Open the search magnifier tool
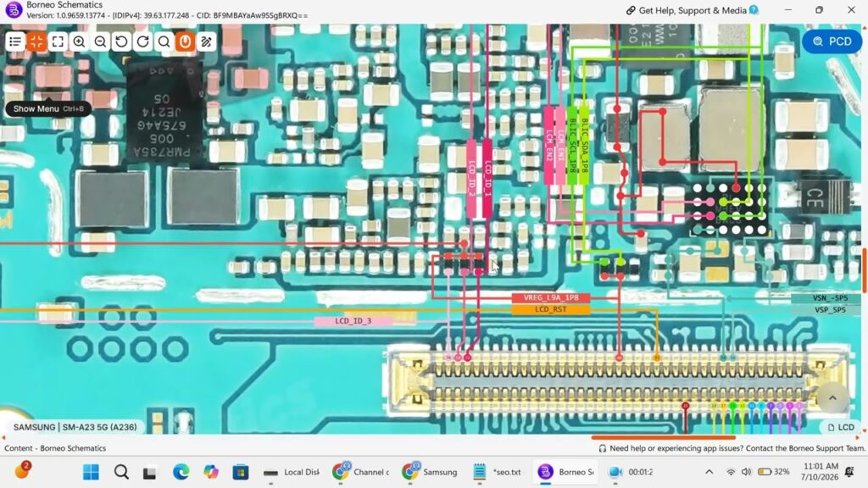The height and width of the screenshot is (488, 868). (164, 42)
